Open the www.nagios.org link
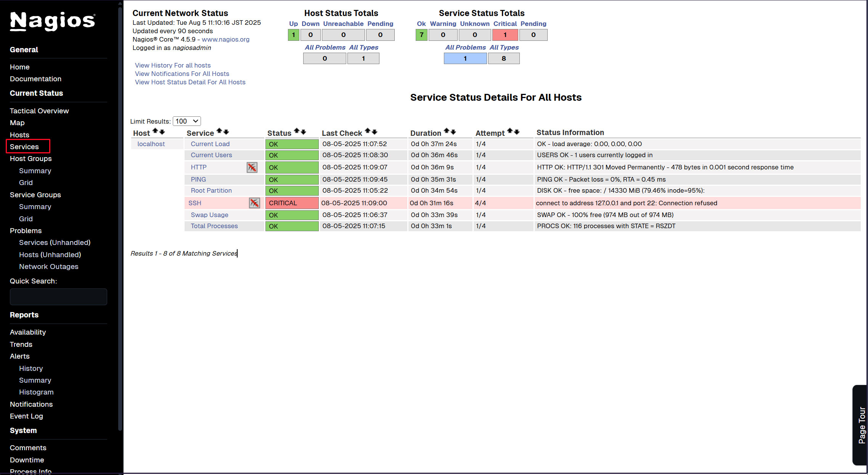This screenshot has height=475, width=868. 225,39
